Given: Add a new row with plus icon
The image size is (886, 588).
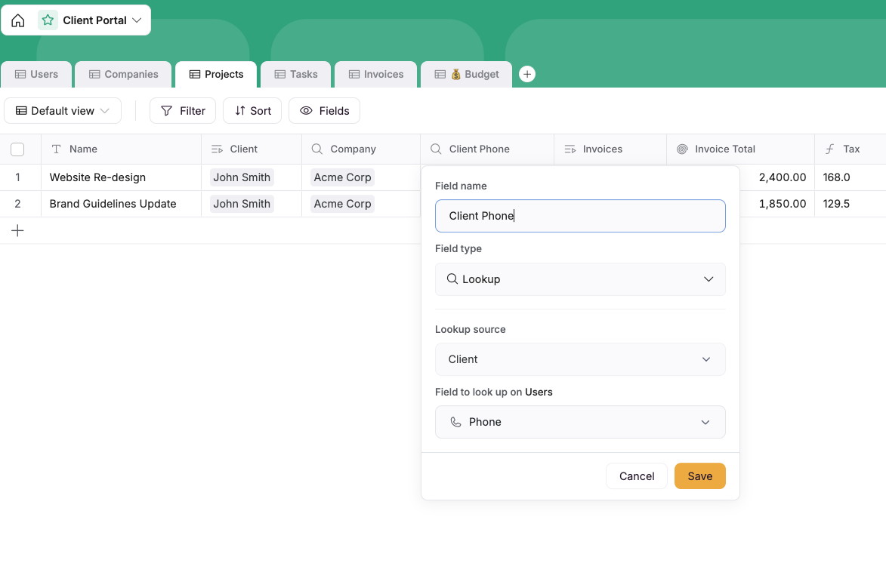Looking at the screenshot, I should (17, 230).
